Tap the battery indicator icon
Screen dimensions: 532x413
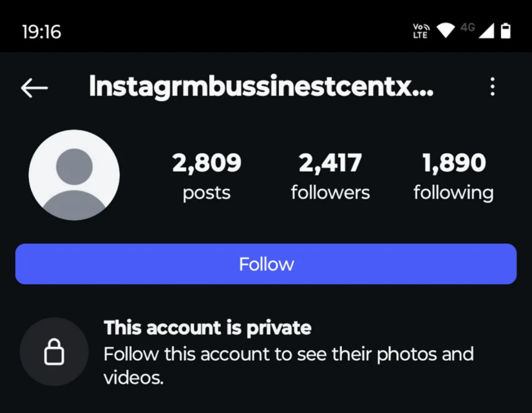506,31
